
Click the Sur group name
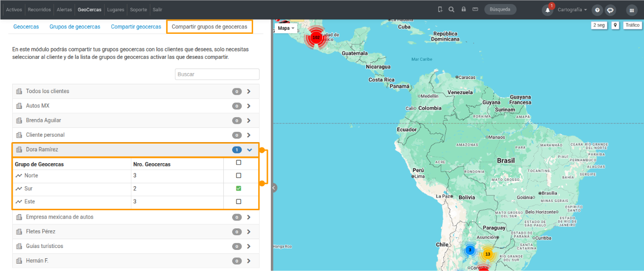28,189
